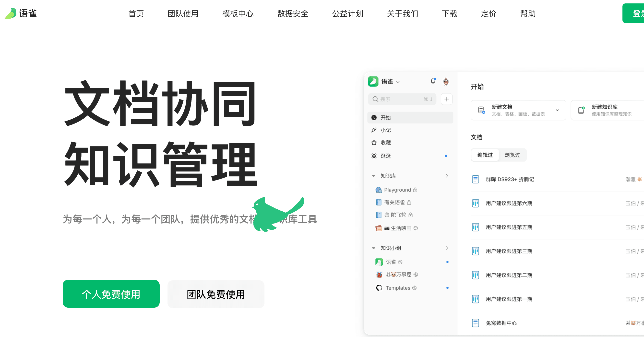This screenshot has width=644, height=337.
Task: Click the Playground knowledge base icon
Action: coord(379,190)
